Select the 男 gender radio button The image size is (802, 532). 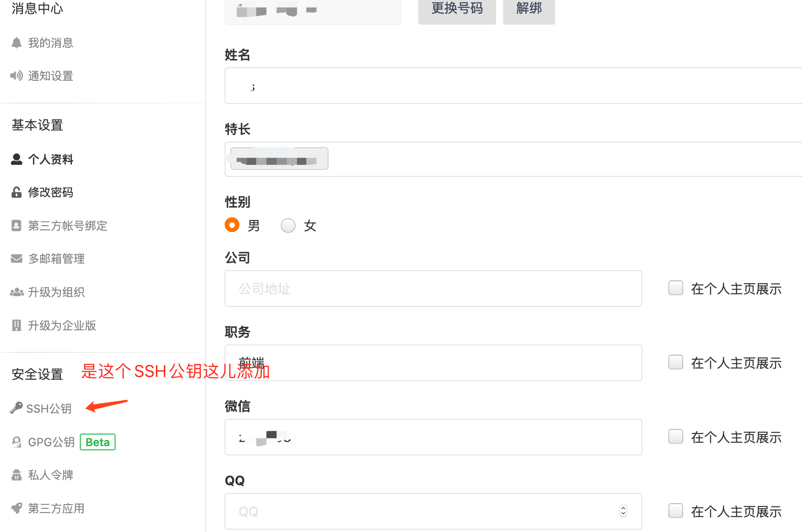point(232,225)
